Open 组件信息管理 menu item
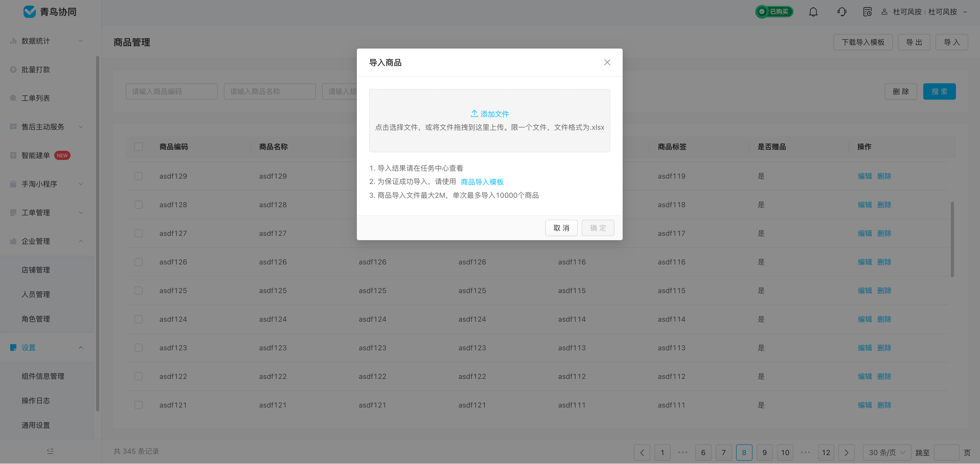980x464 pixels. (x=43, y=376)
